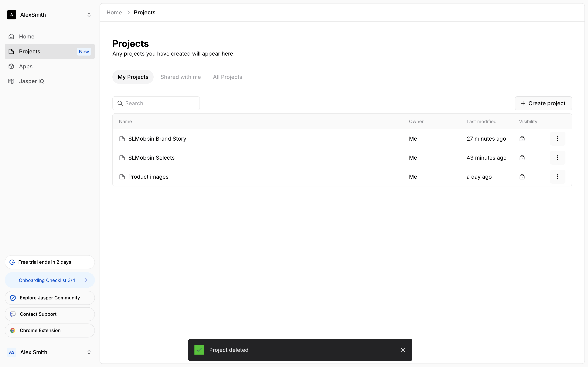Switch to All Projects tab
The image size is (588, 367).
point(227,77)
